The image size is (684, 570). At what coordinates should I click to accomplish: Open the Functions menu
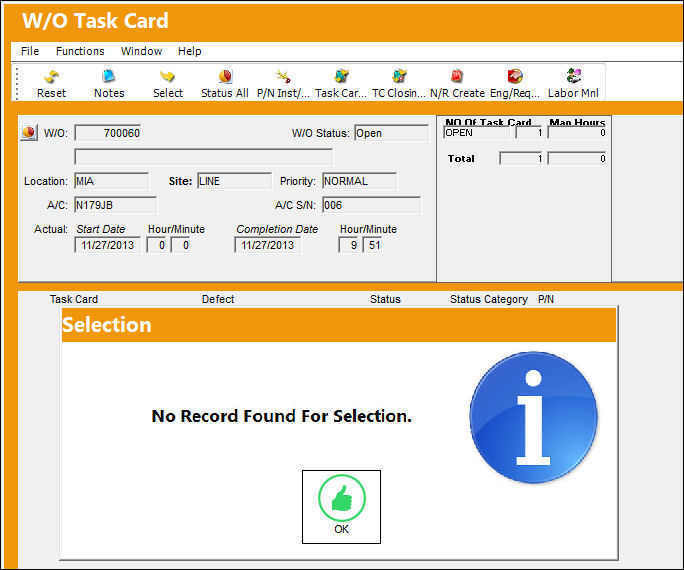[80, 51]
